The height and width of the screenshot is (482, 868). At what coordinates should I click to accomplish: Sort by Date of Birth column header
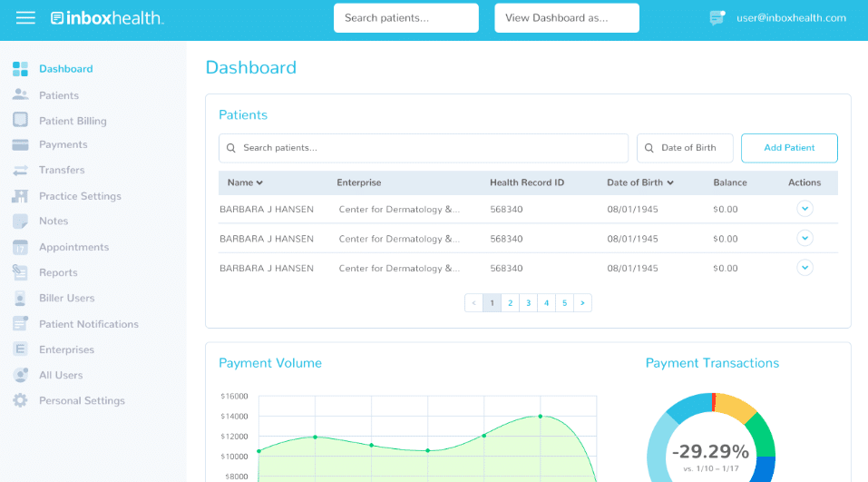pos(640,182)
